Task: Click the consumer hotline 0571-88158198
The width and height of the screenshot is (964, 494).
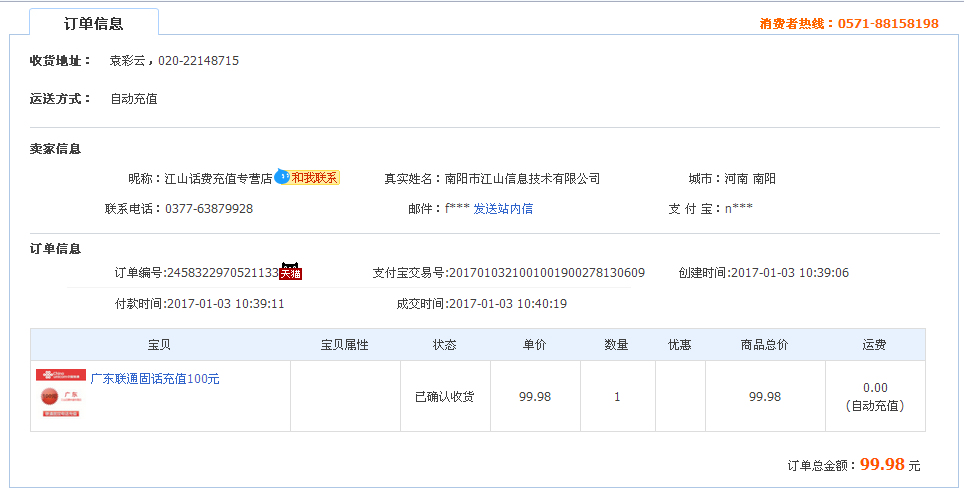Action: (x=888, y=23)
